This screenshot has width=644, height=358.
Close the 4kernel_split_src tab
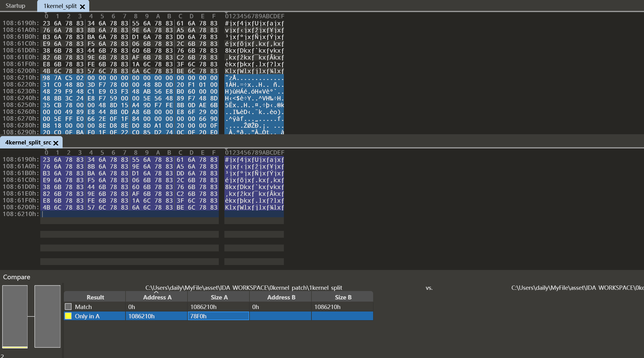pos(56,143)
